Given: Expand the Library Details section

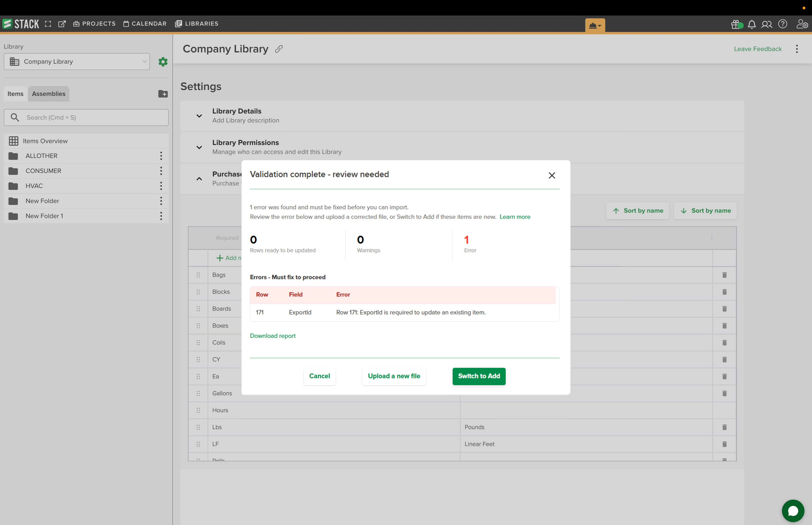Looking at the screenshot, I should (199, 116).
